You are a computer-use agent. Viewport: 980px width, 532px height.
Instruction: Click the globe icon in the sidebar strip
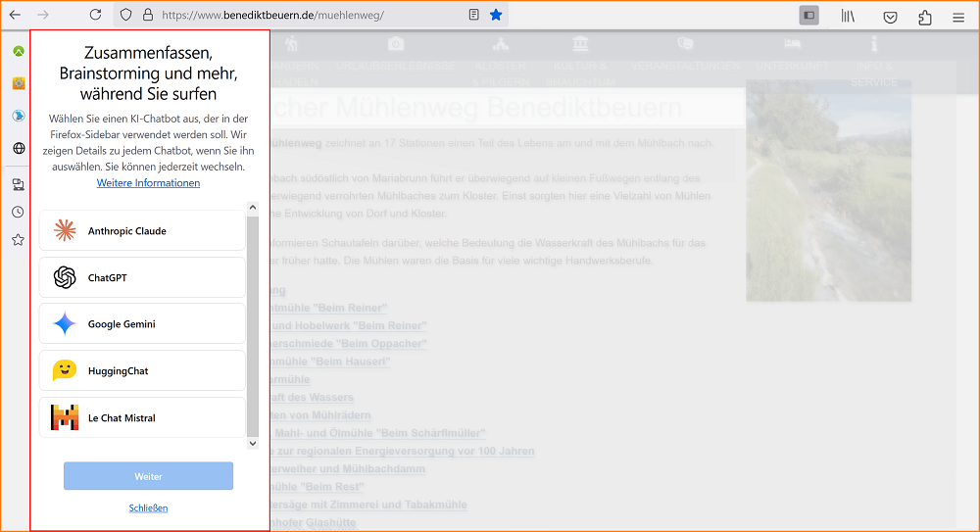coord(19,148)
